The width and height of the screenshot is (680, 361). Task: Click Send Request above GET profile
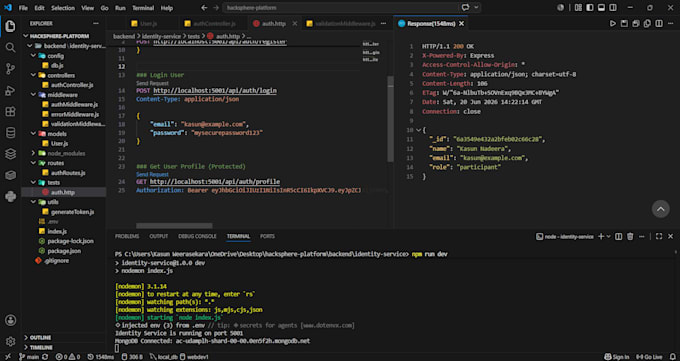pos(152,174)
